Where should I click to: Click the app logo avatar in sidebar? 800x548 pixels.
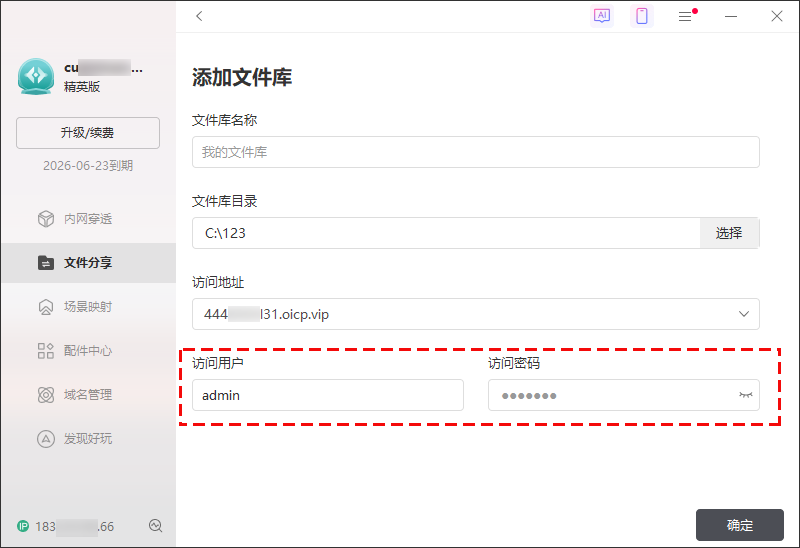click(x=36, y=76)
